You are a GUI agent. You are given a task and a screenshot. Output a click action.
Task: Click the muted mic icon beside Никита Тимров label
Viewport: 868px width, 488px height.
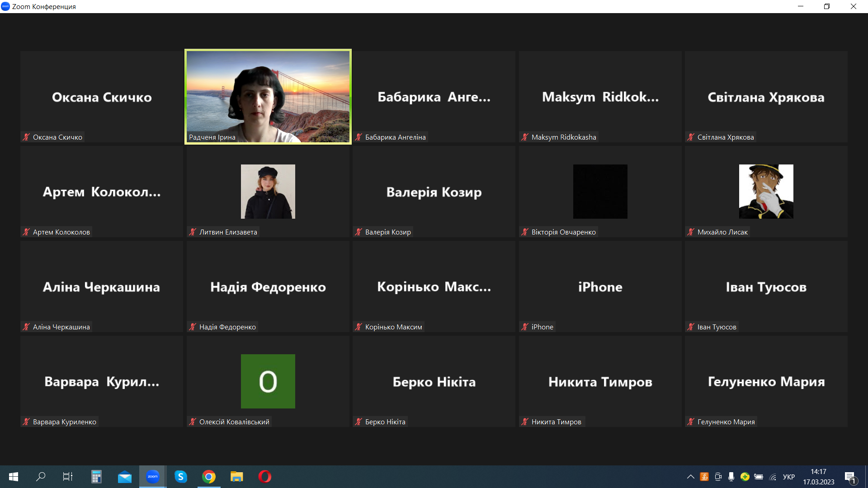[x=525, y=422]
